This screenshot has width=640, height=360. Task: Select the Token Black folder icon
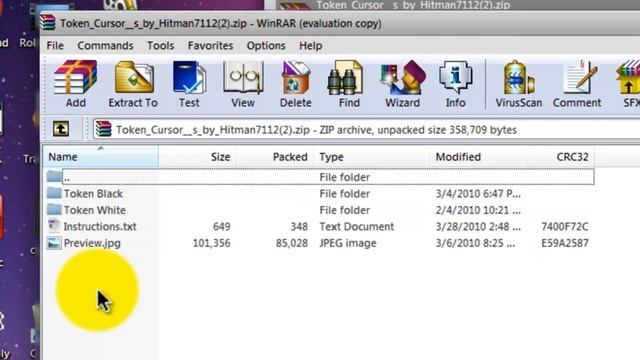[54, 193]
